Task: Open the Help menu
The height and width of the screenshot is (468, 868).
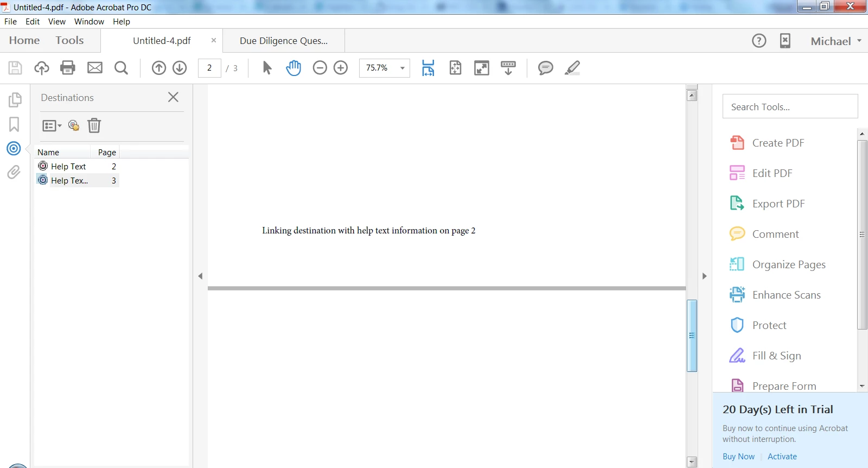Action: tap(122, 22)
